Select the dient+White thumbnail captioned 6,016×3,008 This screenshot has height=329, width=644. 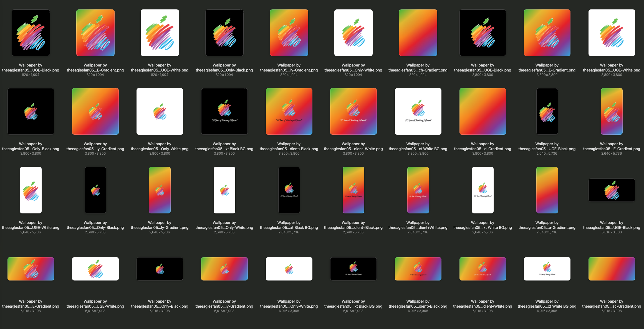[483, 269]
